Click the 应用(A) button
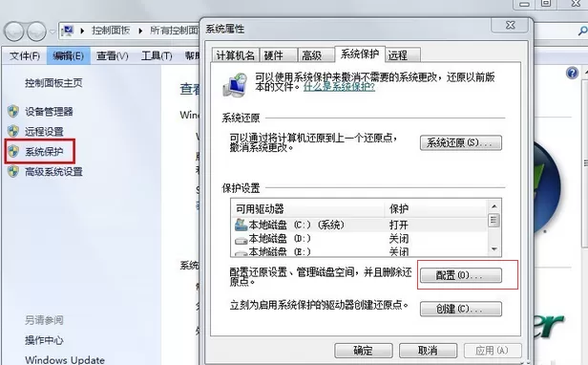Screen dimensions: 588x365 point(492,351)
